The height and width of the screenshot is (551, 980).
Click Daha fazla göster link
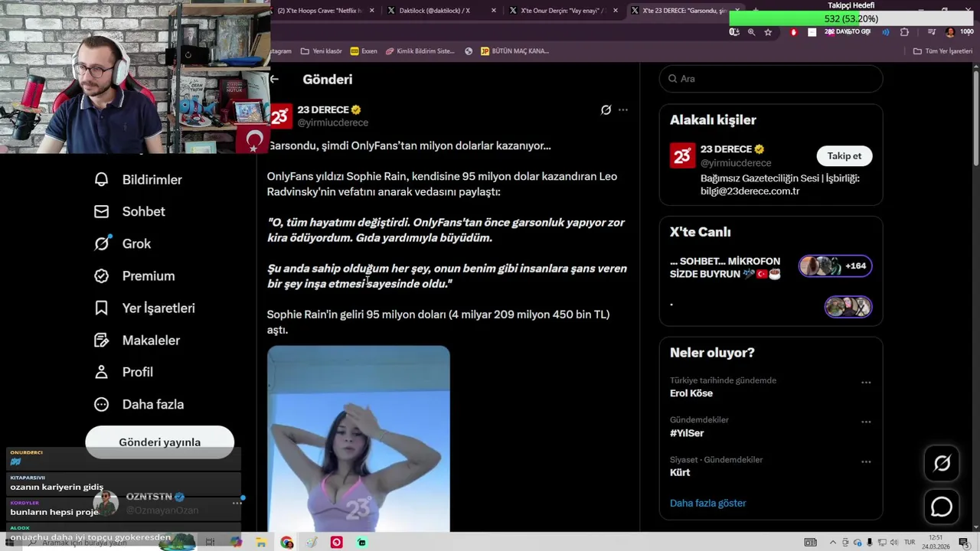(x=707, y=503)
